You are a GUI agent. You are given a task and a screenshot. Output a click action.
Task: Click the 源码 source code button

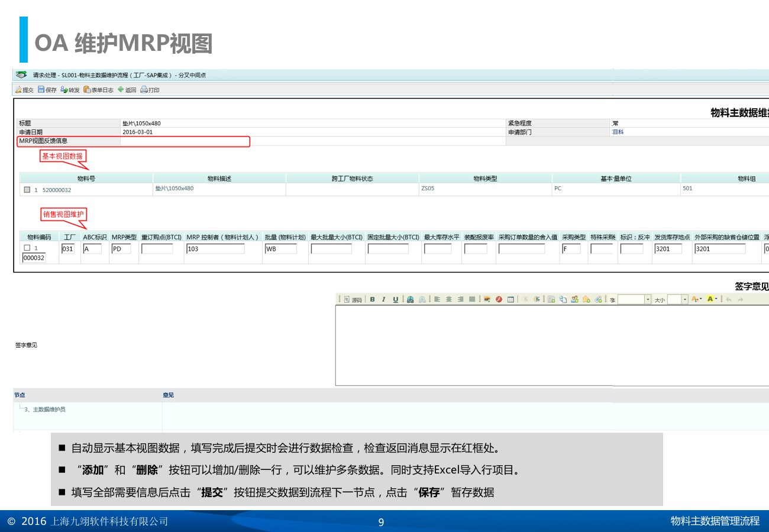353,300
